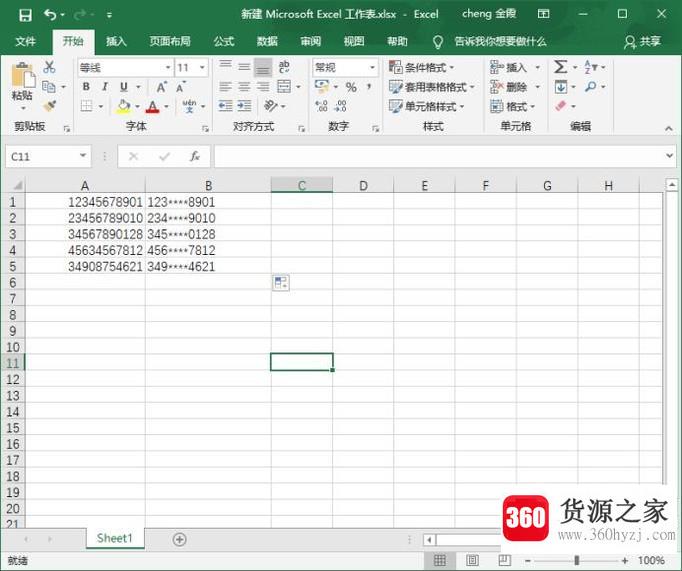Open 单元格样式 cell styles dropdown
Screen dimensions: 682x571
(x=426, y=107)
